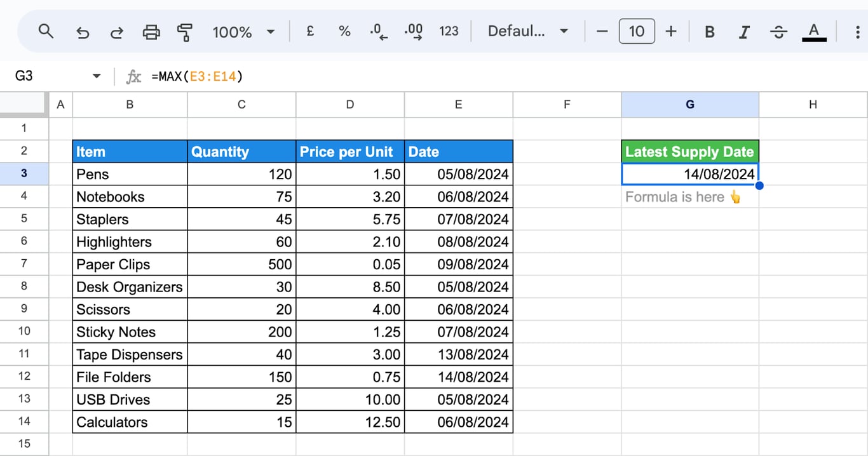The image size is (868, 456).
Task: Open the search menus magnifier icon
Action: point(46,31)
